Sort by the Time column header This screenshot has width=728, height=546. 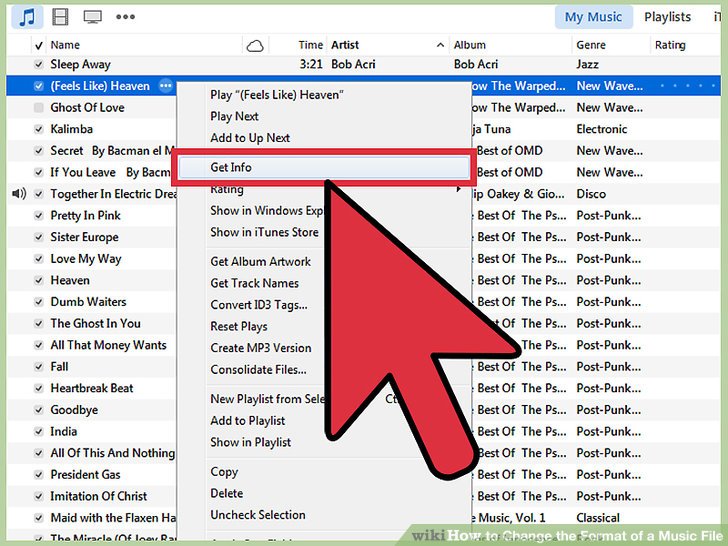point(310,45)
